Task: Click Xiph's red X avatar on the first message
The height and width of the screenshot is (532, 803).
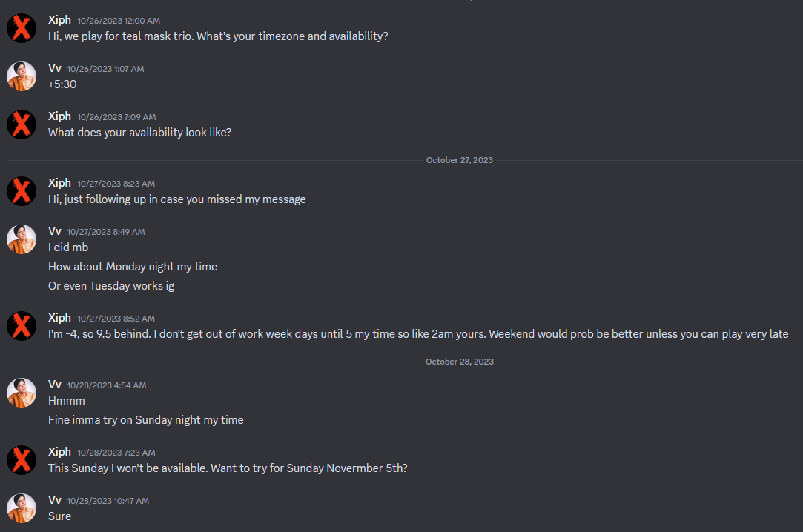Action: coord(22,27)
